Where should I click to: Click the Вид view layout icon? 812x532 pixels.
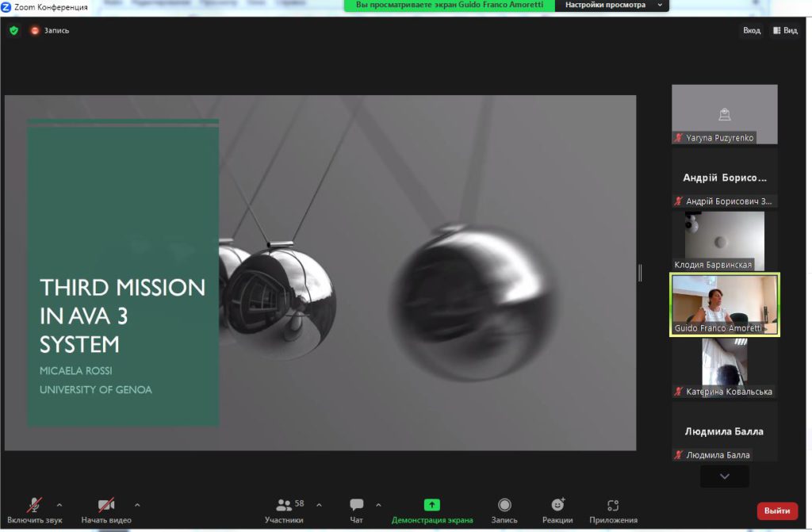tap(784, 31)
